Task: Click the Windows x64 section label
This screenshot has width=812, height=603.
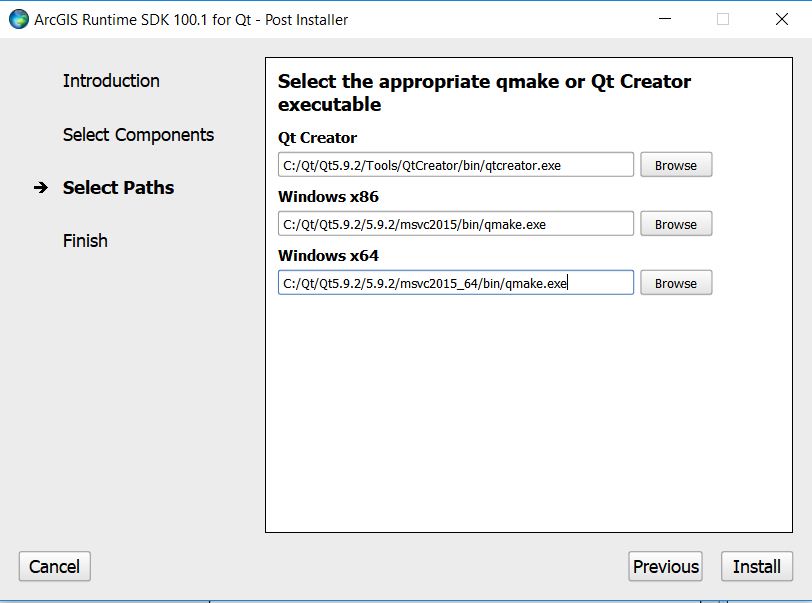Action: click(328, 256)
